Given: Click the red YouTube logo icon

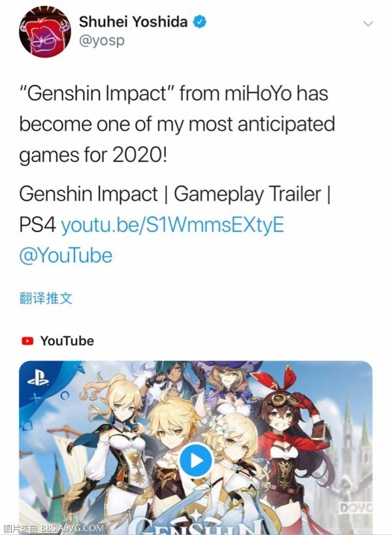Looking at the screenshot, I should pos(27,341).
